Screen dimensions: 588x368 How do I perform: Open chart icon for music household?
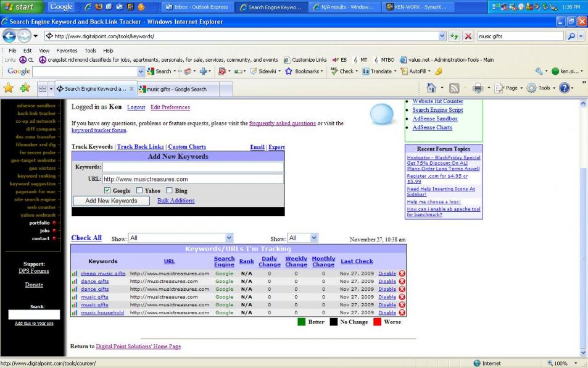74,312
